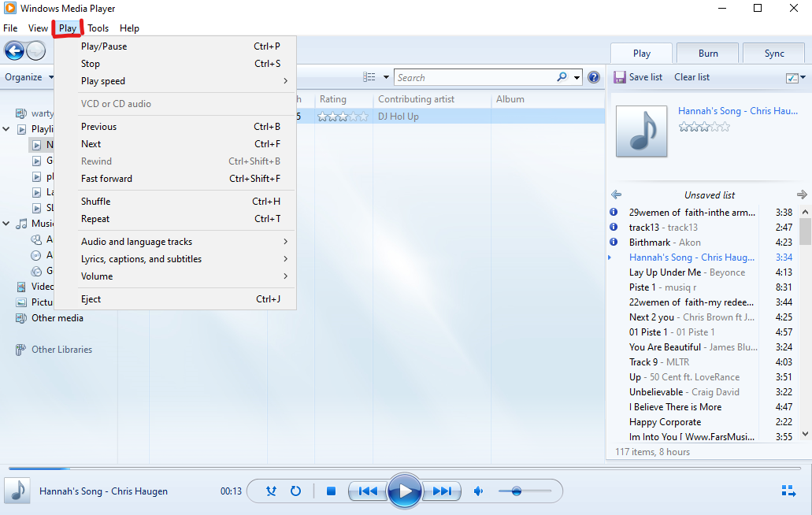Click the Other media library icon
Screen dimensions: 812x515
21,318
